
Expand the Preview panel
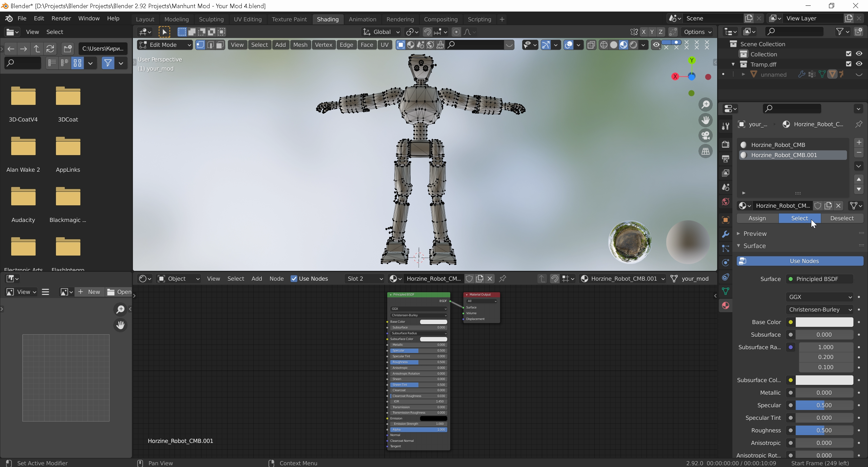click(755, 233)
